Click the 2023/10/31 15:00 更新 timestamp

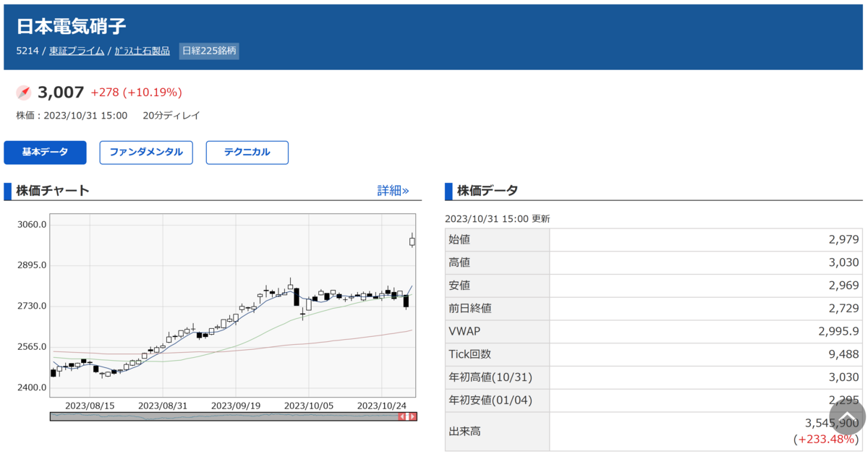coord(497,218)
